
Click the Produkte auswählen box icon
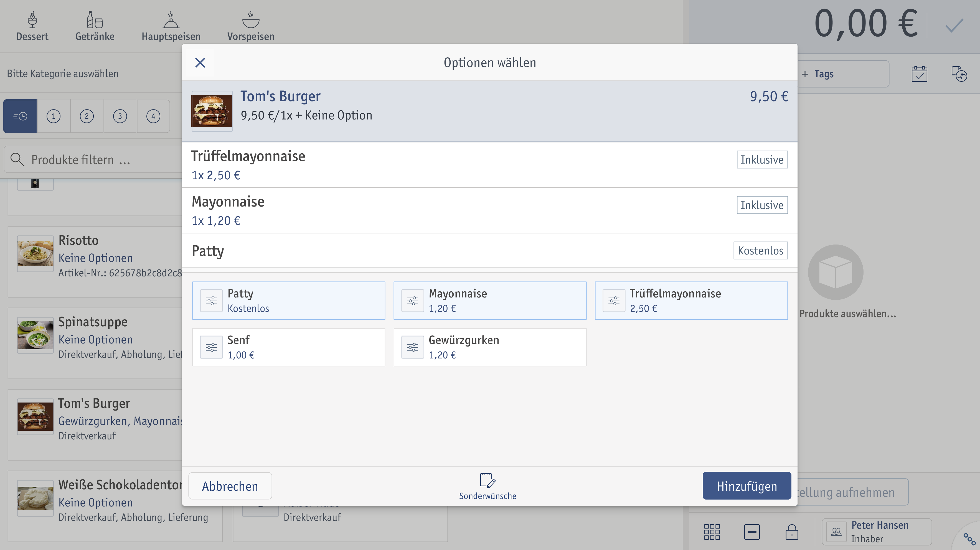(836, 272)
